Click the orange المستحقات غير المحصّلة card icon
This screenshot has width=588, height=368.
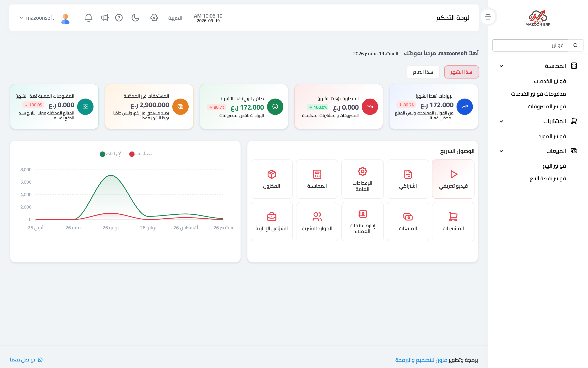point(180,107)
